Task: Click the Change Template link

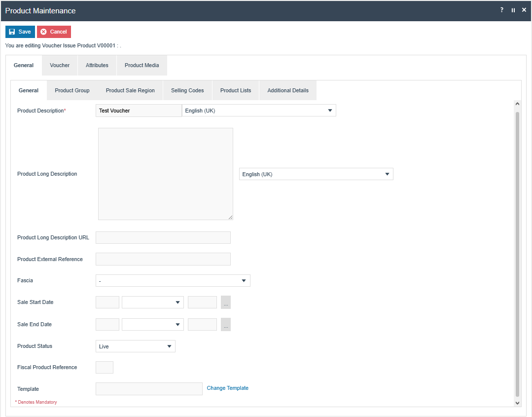Action: coord(228,388)
